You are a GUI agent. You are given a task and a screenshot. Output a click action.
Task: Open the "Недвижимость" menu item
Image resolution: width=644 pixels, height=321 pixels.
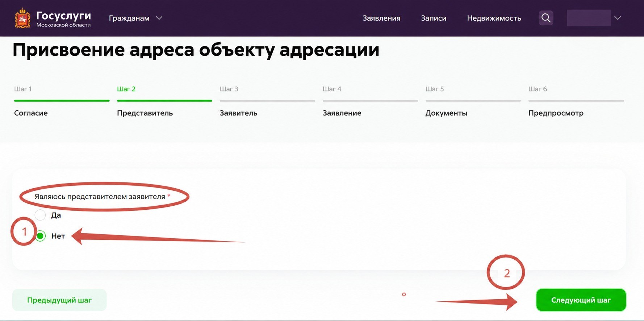coord(494,18)
